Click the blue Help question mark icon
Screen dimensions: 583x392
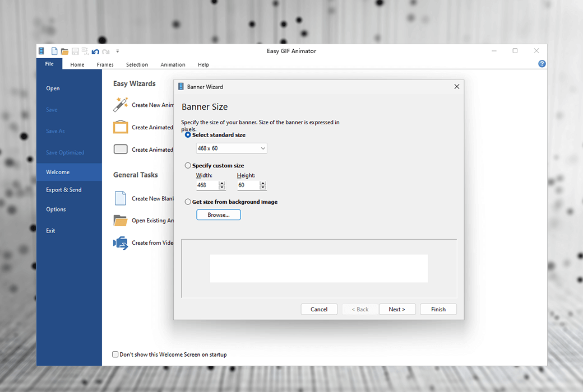tap(542, 64)
